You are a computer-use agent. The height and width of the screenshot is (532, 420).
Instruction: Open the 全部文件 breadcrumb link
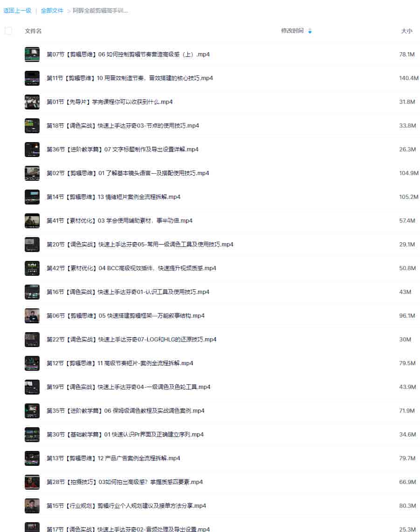[x=52, y=11]
